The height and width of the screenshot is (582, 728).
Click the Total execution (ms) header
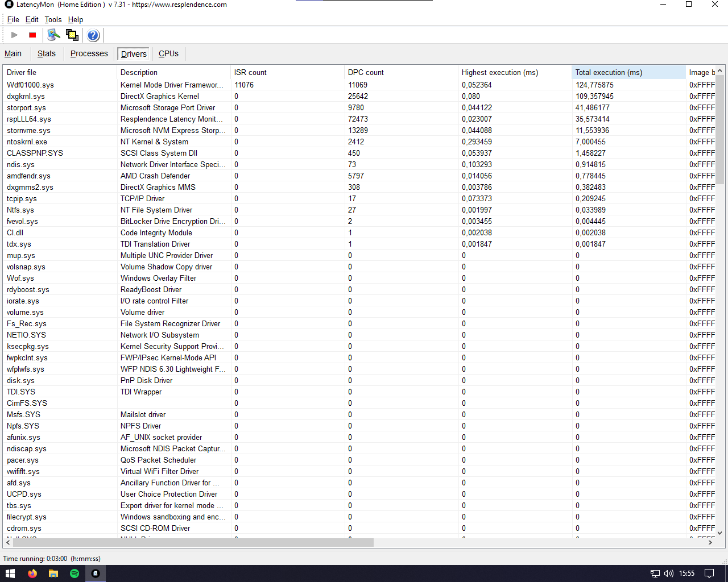click(x=609, y=72)
